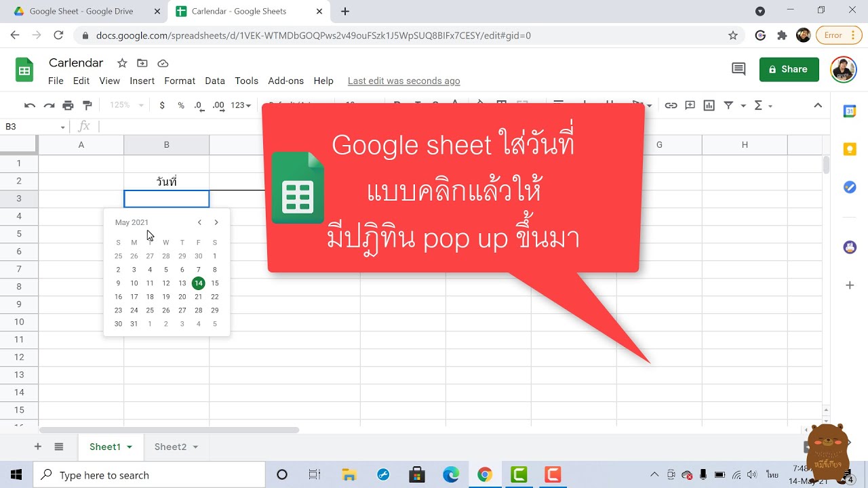The image size is (868, 488).
Task: Open more number formats dropdown
Action: pyautogui.click(x=241, y=105)
